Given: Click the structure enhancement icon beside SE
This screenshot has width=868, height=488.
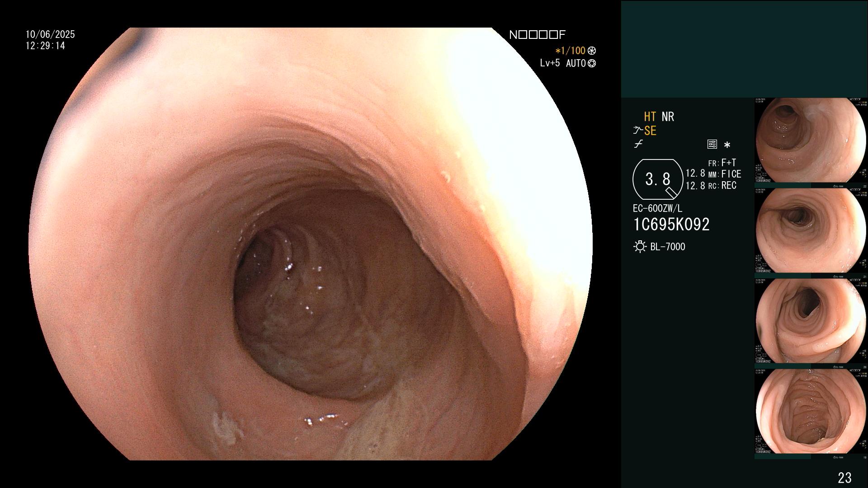Looking at the screenshot, I should pos(638,131).
